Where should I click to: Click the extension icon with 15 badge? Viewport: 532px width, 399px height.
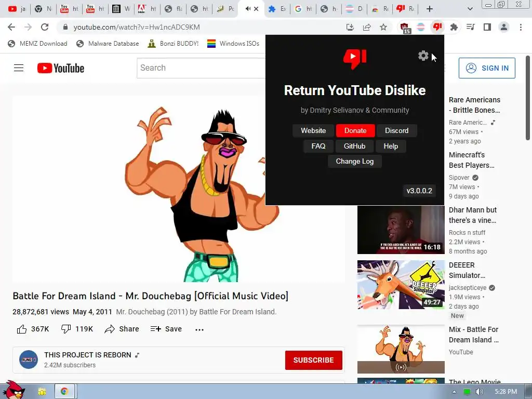point(405,28)
